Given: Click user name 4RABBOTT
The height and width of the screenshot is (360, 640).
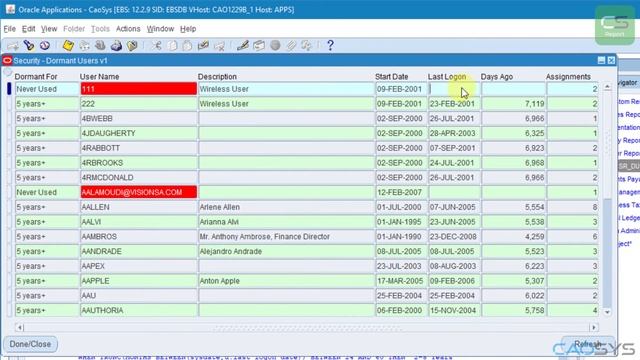Looking at the screenshot, I should [x=138, y=148].
